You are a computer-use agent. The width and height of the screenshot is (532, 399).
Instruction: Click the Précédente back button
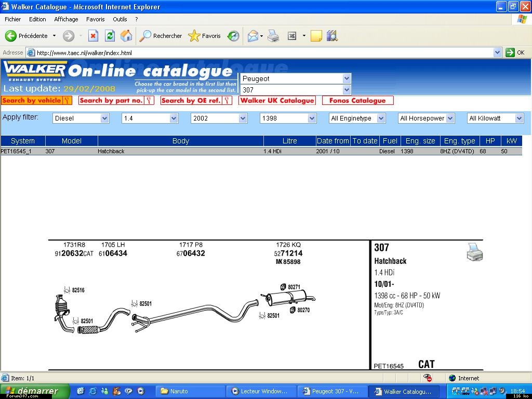tap(27, 36)
